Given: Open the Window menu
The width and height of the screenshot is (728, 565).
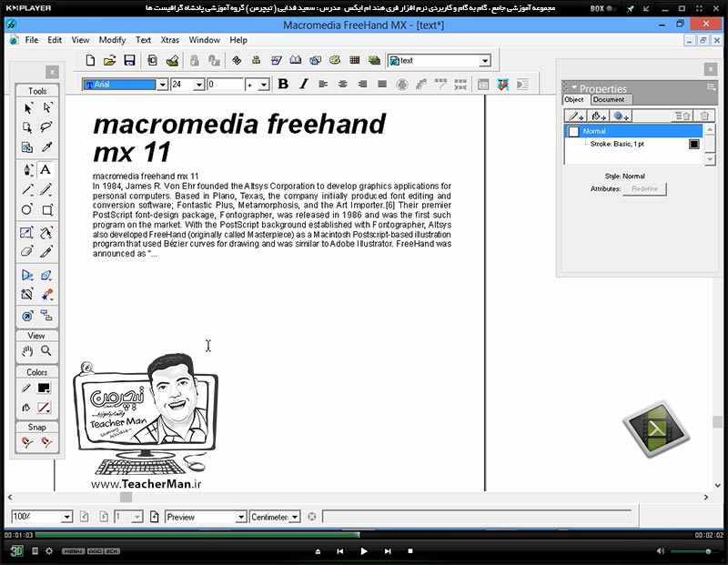Looking at the screenshot, I should click(204, 40).
